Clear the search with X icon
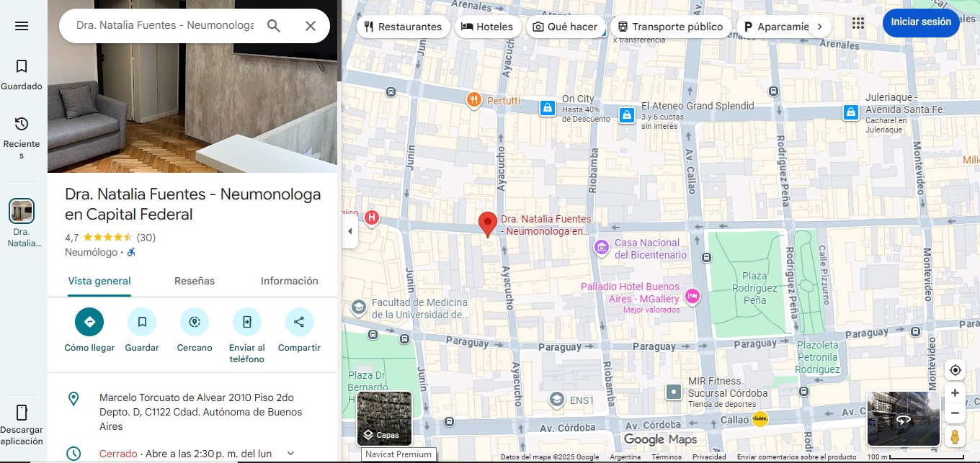This screenshot has height=463, width=980. (x=311, y=26)
